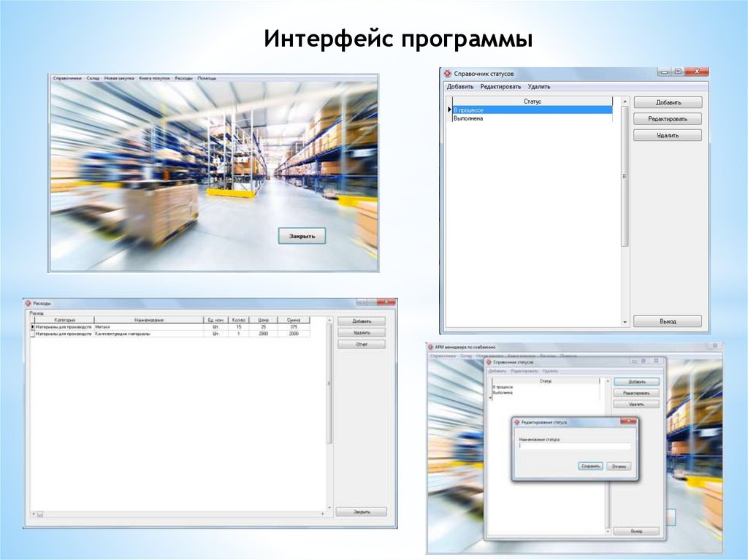Click the app icon in Редактирование статуса title bar
The width and height of the screenshot is (748, 560).
click(516, 422)
